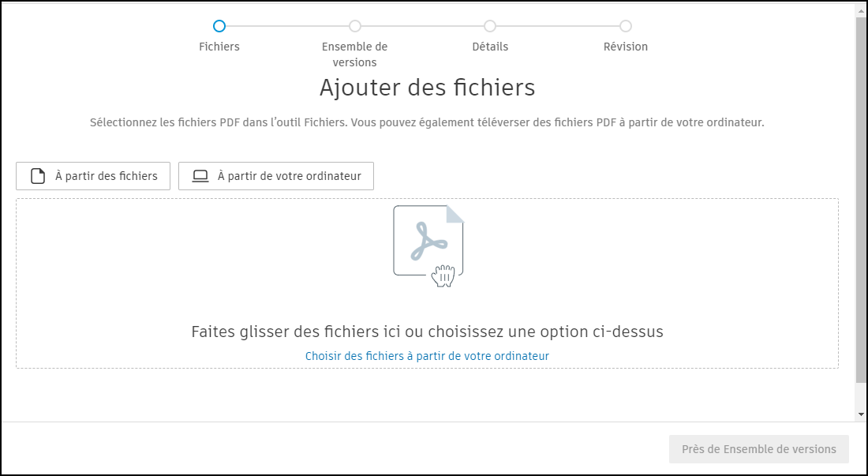Click the "Fichiers" step label
This screenshot has width=868, height=476.
coord(219,47)
